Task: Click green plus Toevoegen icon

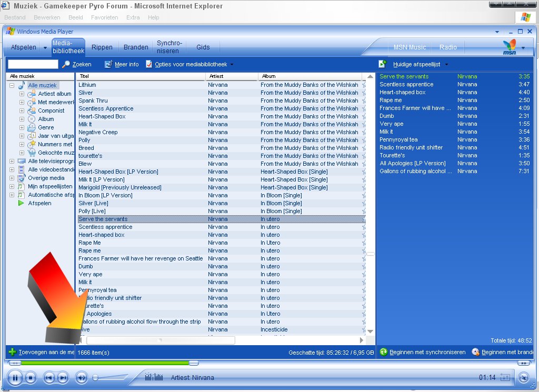Action: point(12,352)
